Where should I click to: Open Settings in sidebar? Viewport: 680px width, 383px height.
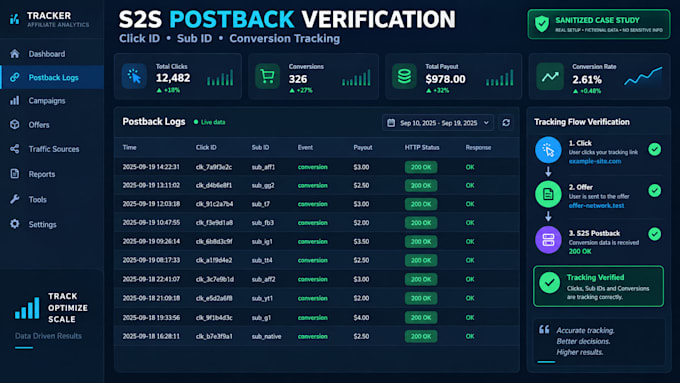point(52,224)
